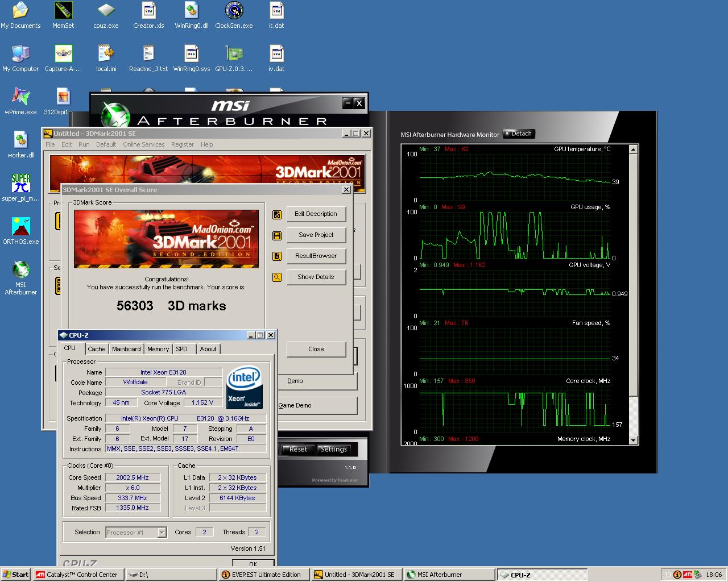Switch to Cache tab in CPU-Z
The image size is (728, 582).
(96, 349)
